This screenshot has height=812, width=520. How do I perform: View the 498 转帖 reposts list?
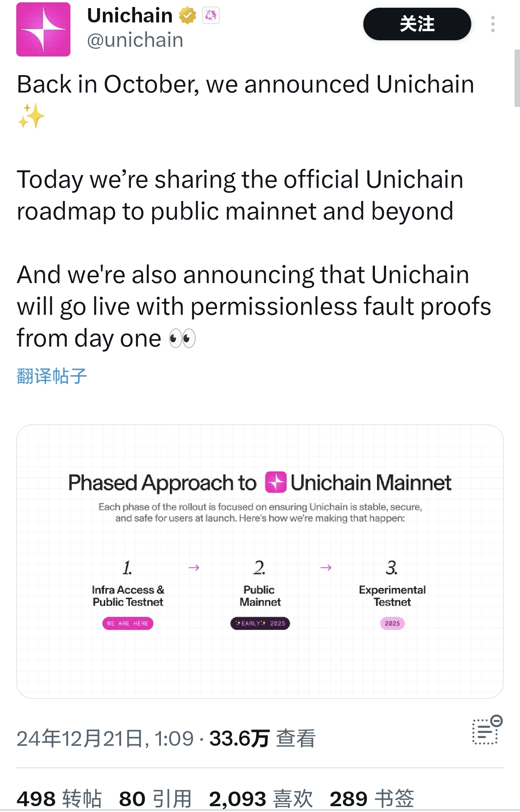click(59, 798)
